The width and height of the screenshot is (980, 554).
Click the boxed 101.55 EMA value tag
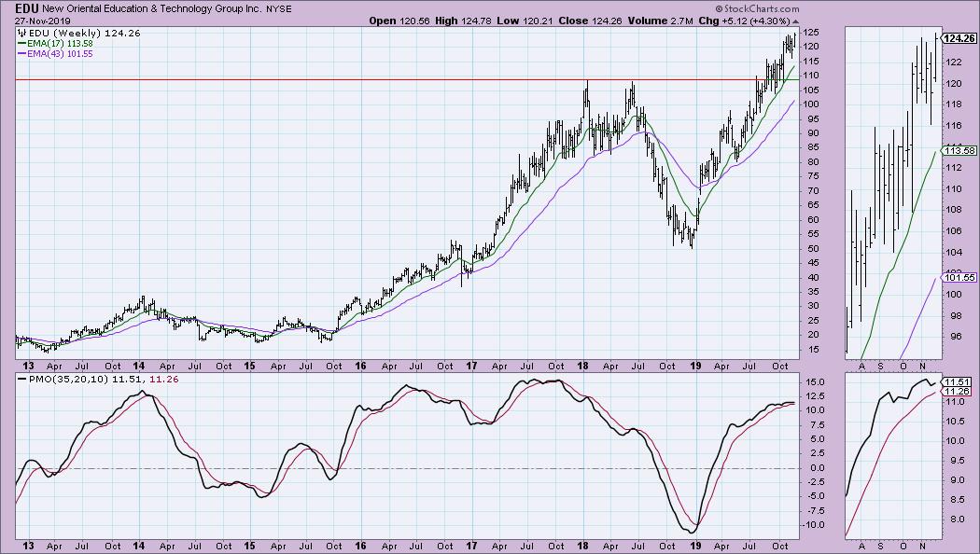click(959, 278)
